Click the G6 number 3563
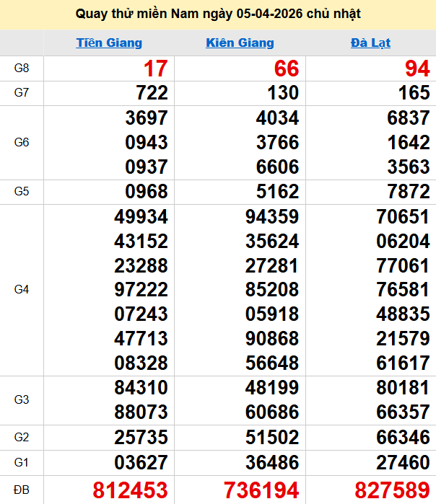The height and width of the screenshot is (504, 436). (409, 167)
